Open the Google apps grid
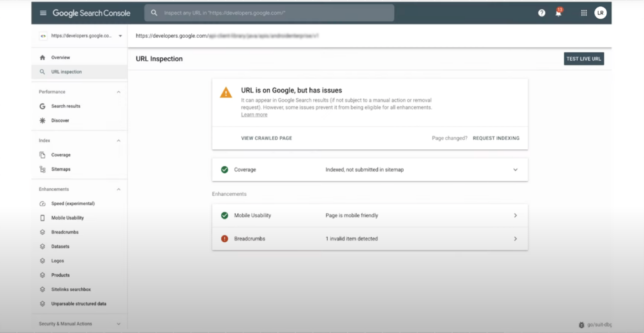Viewport: 644px width, 333px height. pos(584,13)
